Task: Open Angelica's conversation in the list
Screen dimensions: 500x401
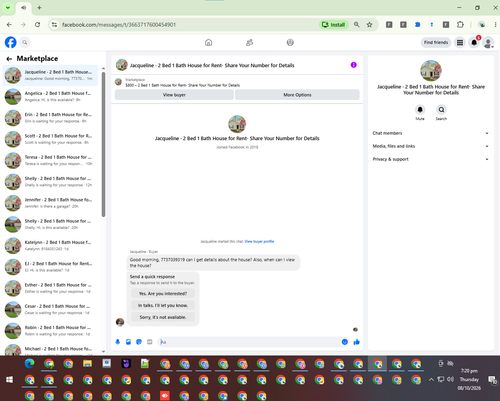Action: coord(50,97)
